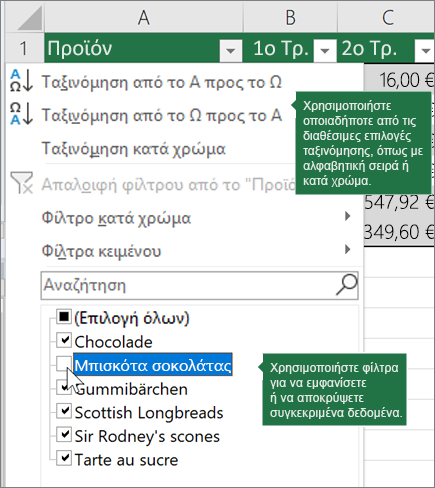Open Ταξινόμηση κατά χρώμα menu entry
This screenshot has width=435, height=488.
134,149
